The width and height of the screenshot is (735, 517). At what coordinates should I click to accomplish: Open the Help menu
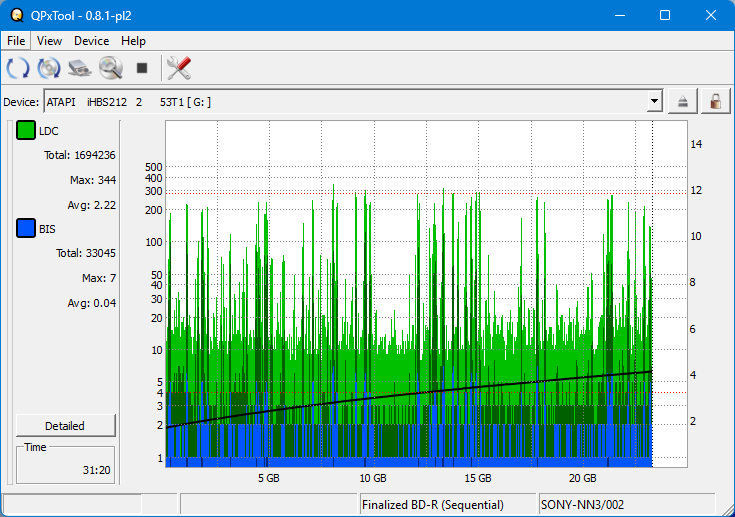coord(133,41)
